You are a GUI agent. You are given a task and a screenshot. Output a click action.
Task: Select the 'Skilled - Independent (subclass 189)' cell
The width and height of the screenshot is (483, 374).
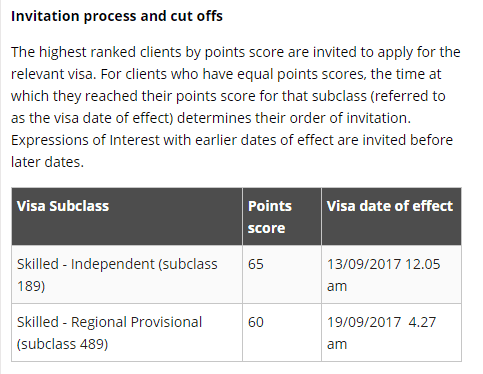[127, 275]
